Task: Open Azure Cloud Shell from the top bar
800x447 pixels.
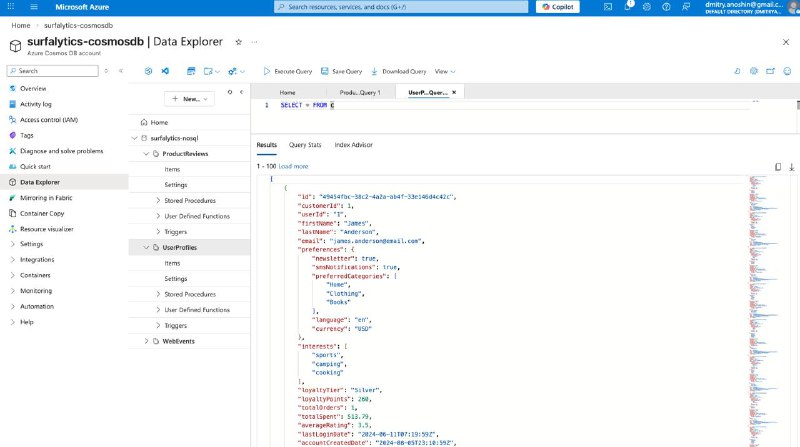Action: click(x=609, y=6)
